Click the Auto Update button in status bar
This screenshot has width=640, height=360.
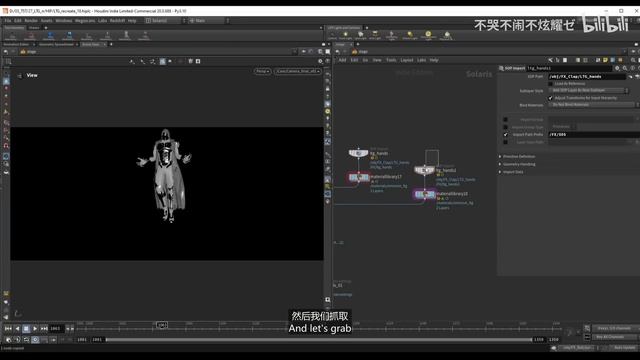(x=624, y=348)
